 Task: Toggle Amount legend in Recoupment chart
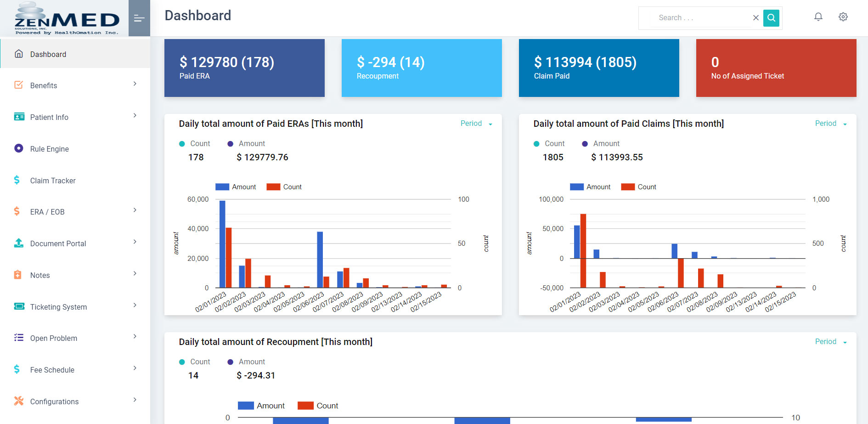(x=261, y=406)
